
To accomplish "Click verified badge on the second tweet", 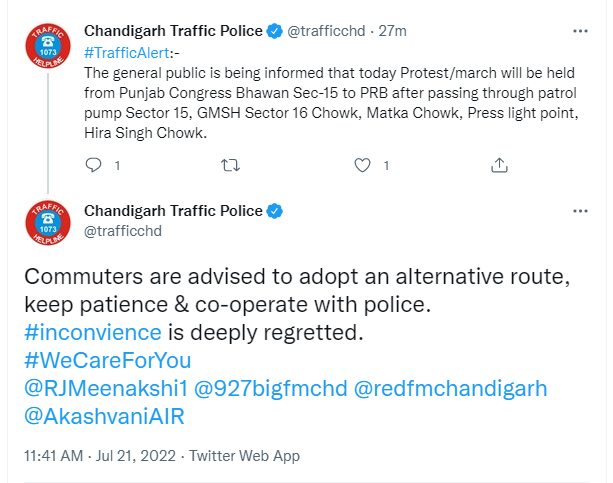I will pyautogui.click(x=274, y=211).
